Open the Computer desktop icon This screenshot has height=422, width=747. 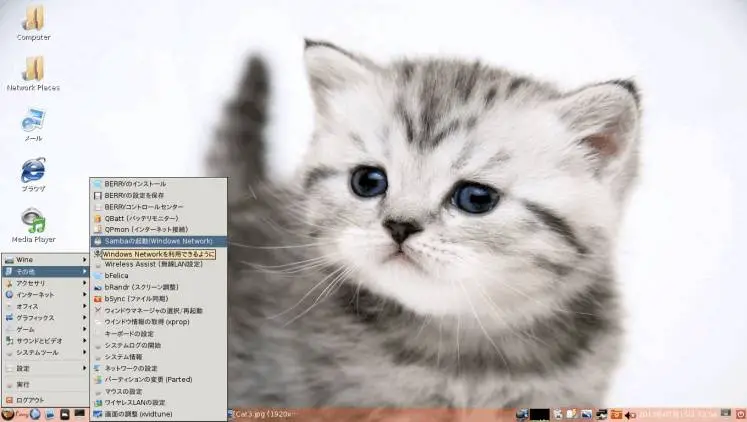point(33,23)
